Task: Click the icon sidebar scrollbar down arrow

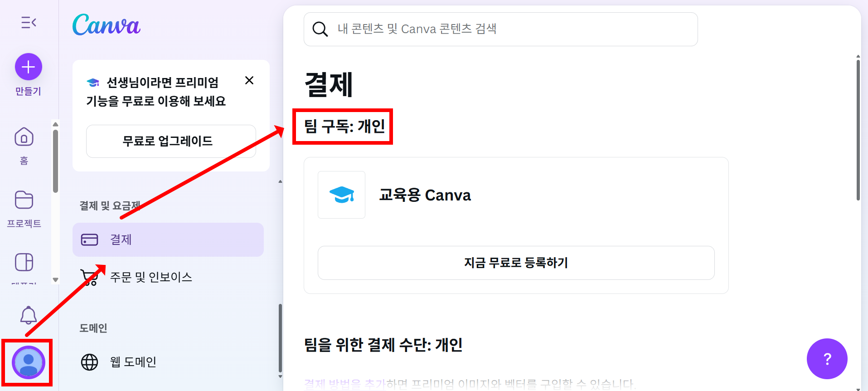Action: pos(55,280)
